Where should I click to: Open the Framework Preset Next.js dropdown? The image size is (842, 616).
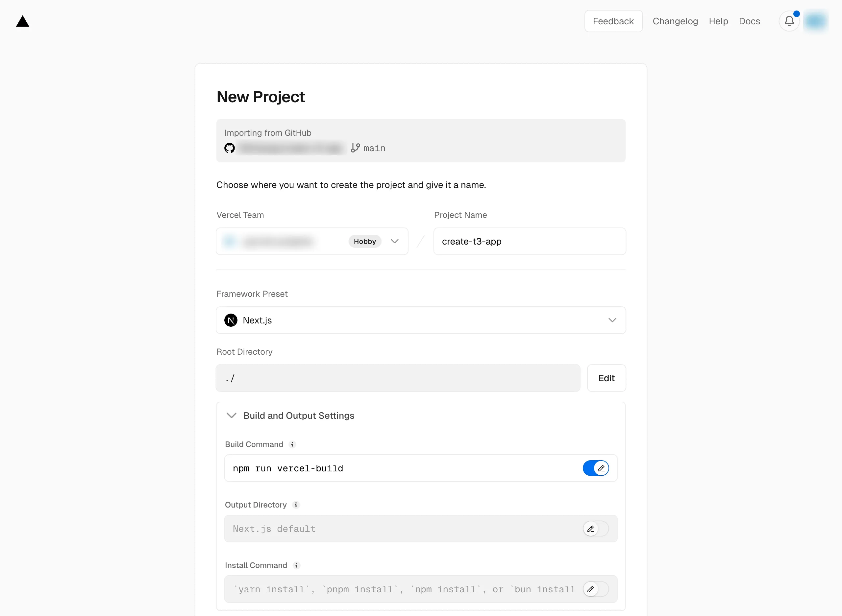(x=421, y=320)
